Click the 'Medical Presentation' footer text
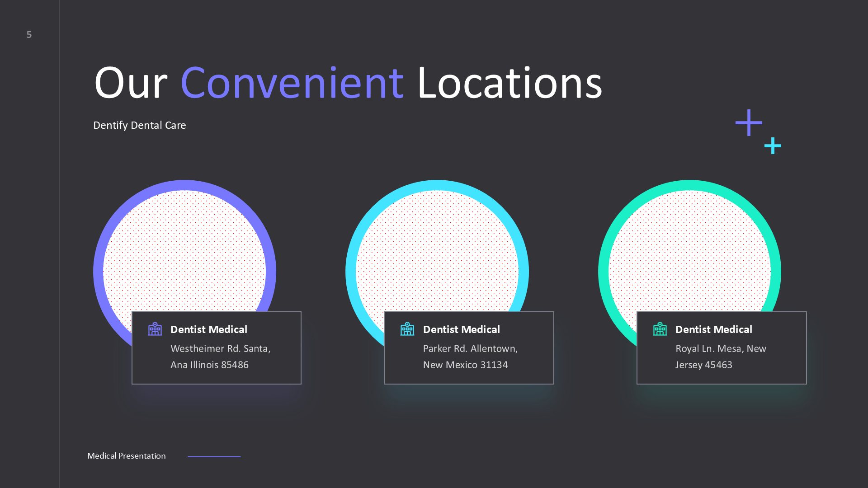Image resolution: width=868 pixels, height=488 pixels. tap(126, 456)
